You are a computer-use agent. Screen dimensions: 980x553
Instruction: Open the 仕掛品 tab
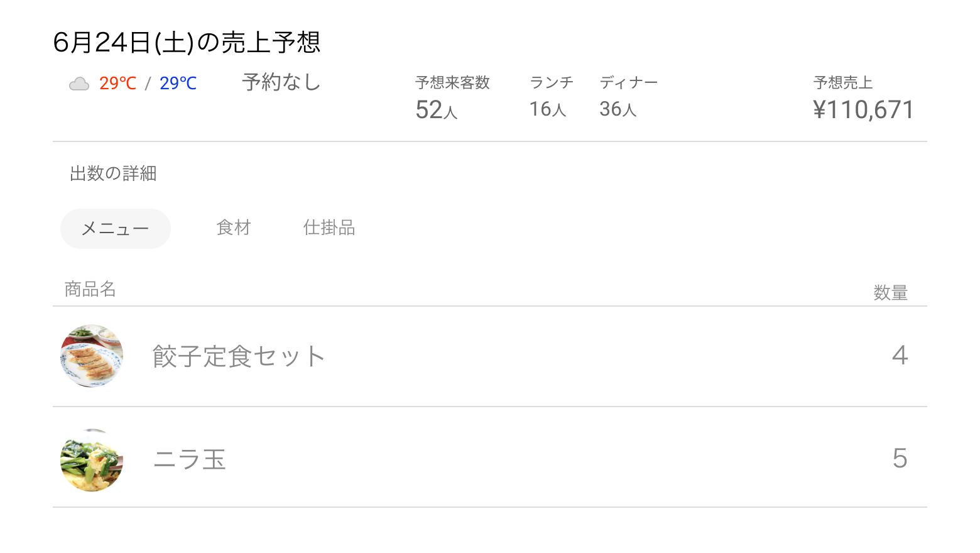pos(329,227)
